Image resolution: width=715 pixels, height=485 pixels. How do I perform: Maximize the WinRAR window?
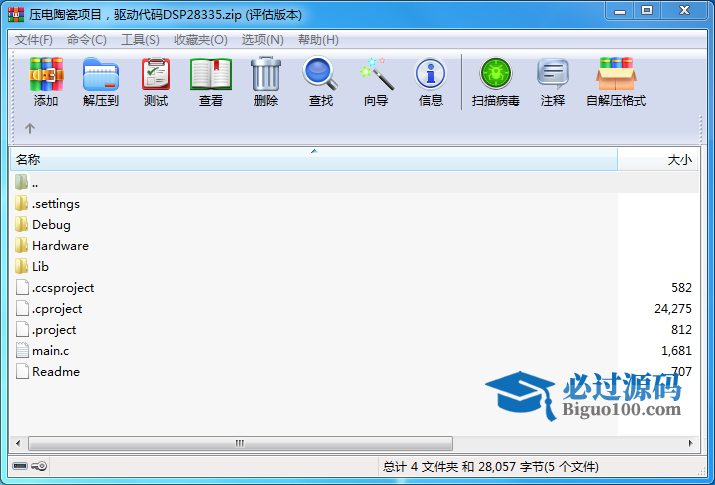(x=647, y=11)
